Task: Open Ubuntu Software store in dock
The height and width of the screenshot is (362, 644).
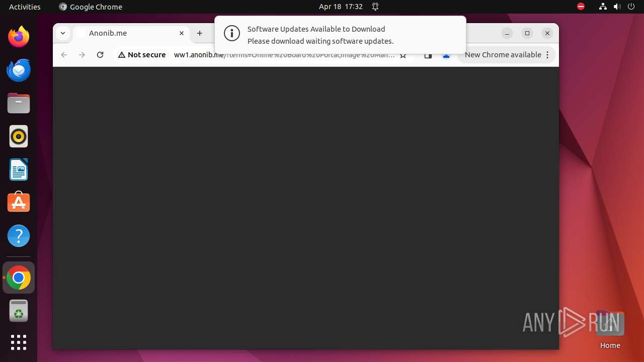Action: [x=19, y=203]
